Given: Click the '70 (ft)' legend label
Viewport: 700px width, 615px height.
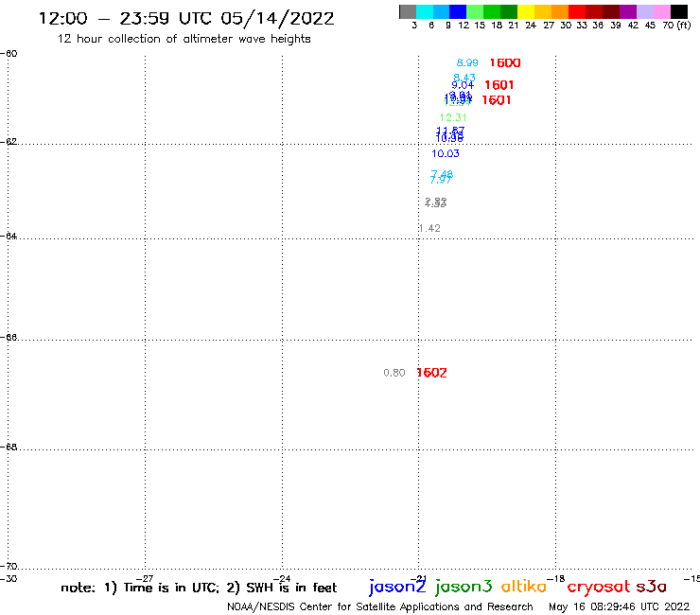Looking at the screenshot, I should click(x=676, y=26).
